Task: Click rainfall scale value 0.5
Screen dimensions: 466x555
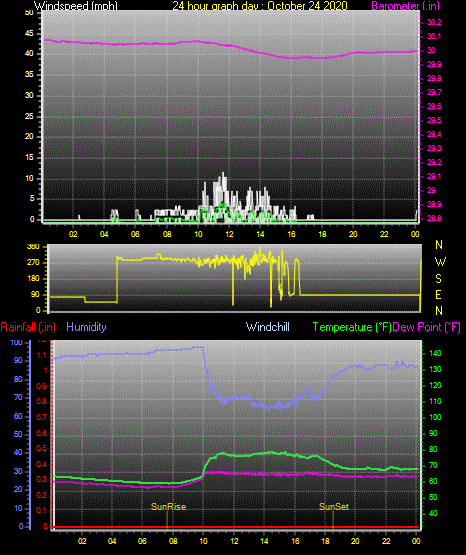Action: coord(42,448)
